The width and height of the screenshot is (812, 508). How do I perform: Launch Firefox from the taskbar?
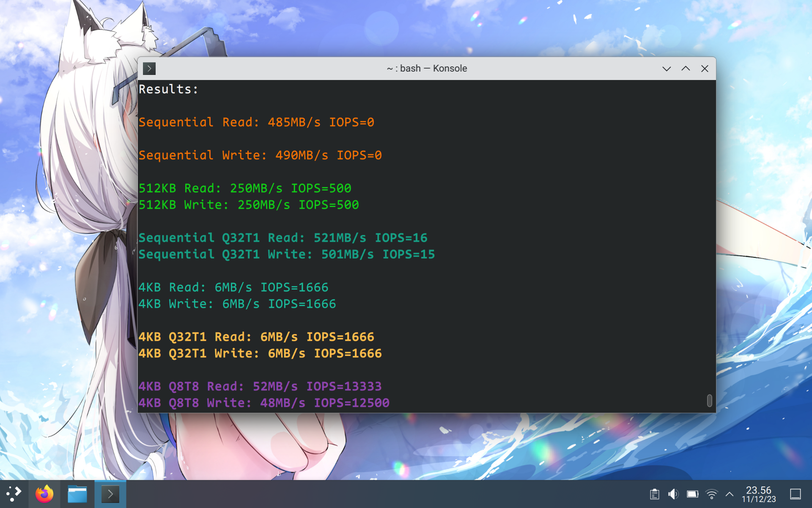click(44, 494)
